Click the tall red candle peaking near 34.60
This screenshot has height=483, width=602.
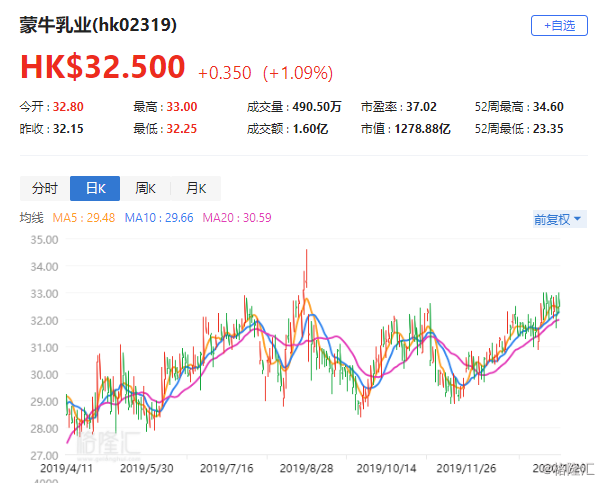click(306, 269)
